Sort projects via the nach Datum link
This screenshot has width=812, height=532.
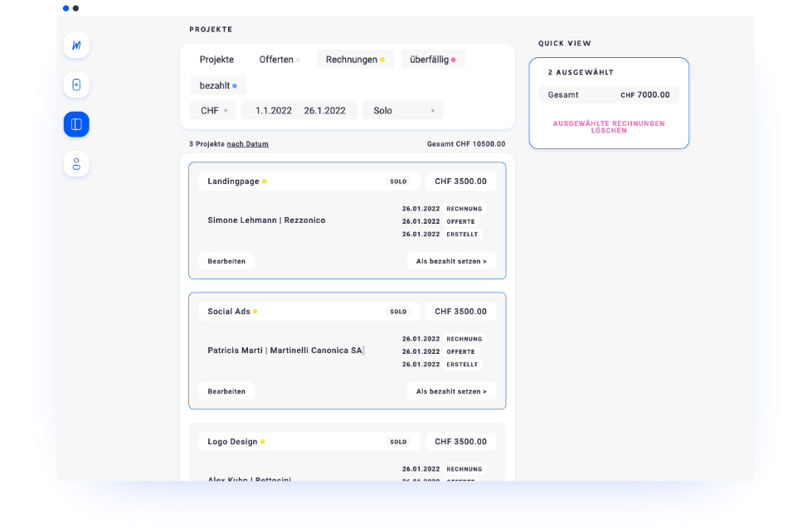pos(247,144)
